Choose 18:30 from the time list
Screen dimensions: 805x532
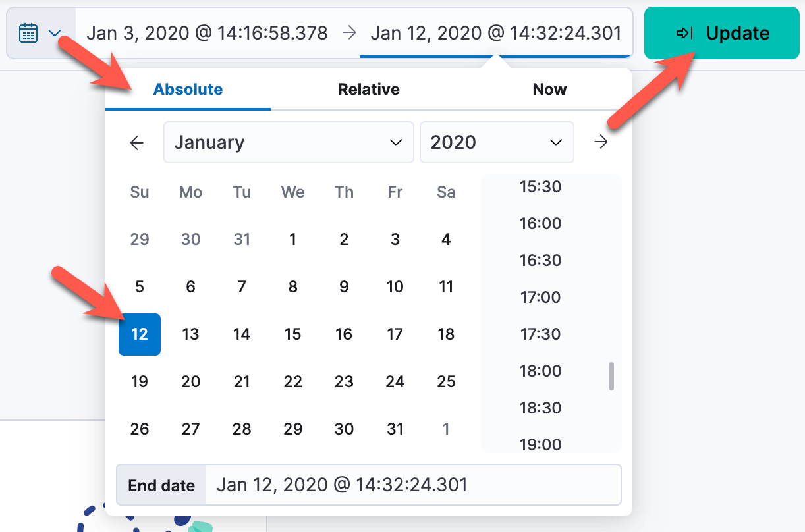tap(540, 408)
